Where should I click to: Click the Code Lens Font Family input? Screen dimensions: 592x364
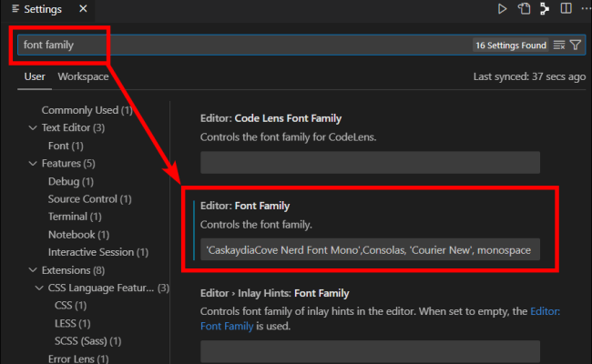point(370,163)
